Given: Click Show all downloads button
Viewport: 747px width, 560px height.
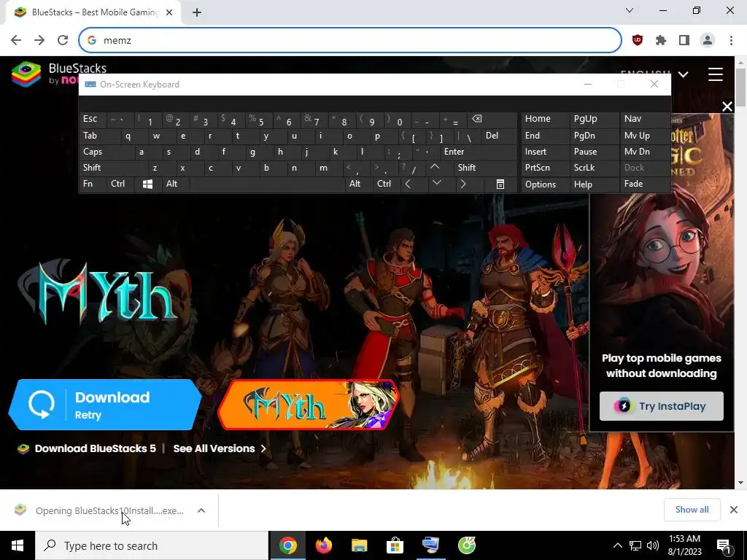Looking at the screenshot, I should click(692, 510).
